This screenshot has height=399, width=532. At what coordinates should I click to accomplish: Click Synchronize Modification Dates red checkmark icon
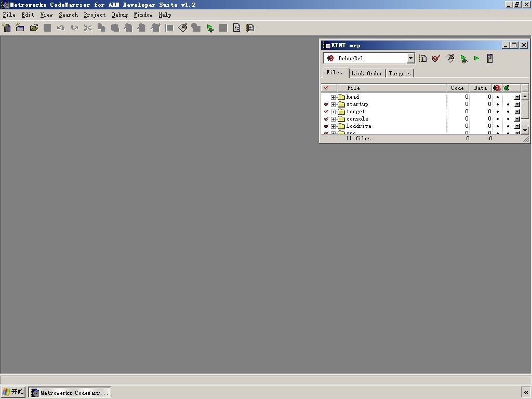(x=436, y=58)
